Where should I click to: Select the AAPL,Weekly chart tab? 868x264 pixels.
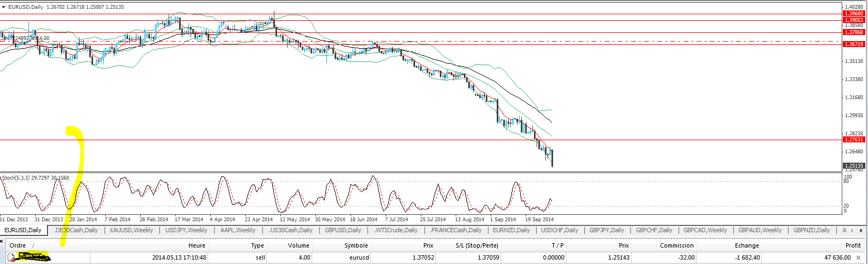pyautogui.click(x=238, y=231)
